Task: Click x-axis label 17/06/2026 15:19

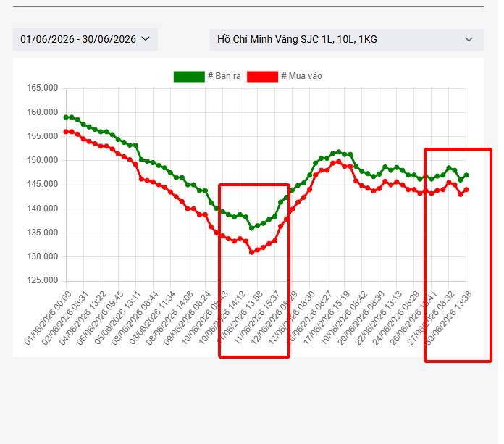Action: [x=325, y=318]
